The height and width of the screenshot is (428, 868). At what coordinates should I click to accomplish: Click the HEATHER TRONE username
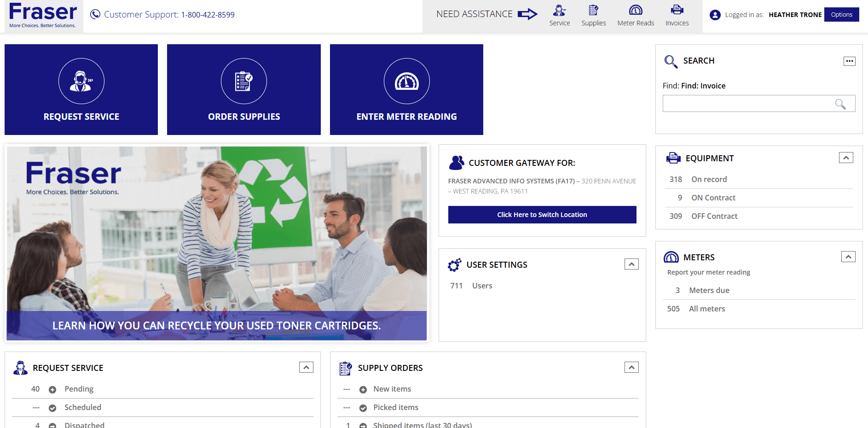(795, 15)
